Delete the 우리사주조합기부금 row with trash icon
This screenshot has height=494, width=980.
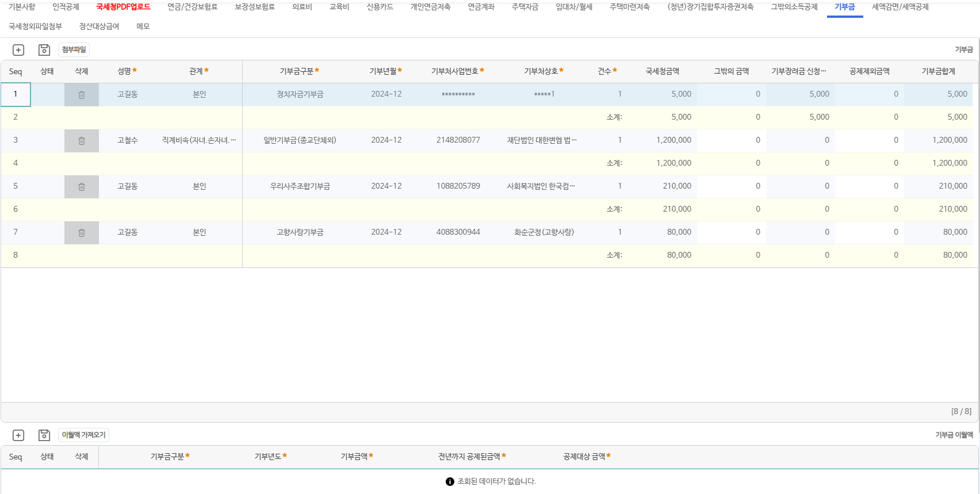(x=82, y=187)
